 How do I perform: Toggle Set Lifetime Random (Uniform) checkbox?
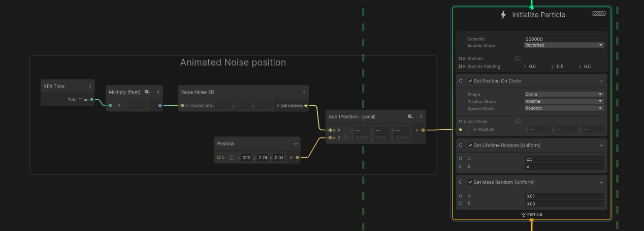[470, 145]
